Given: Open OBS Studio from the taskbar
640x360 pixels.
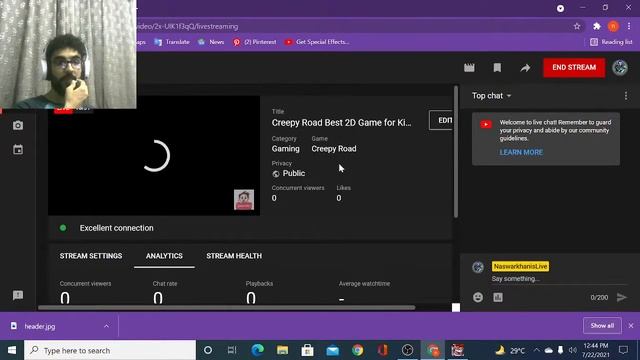Looking at the screenshot, I should pos(407,350).
